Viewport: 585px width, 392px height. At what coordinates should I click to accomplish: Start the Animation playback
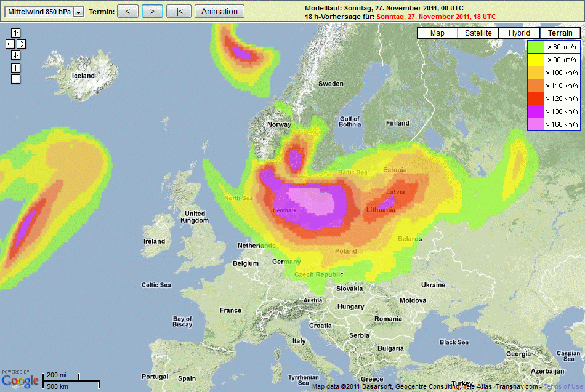219,11
